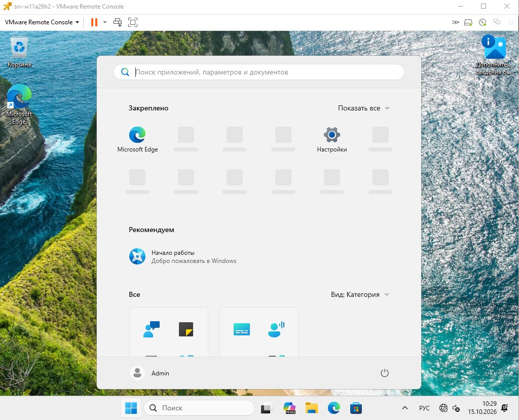
Task: Open power options dropdown next to pause
Action: click(104, 22)
